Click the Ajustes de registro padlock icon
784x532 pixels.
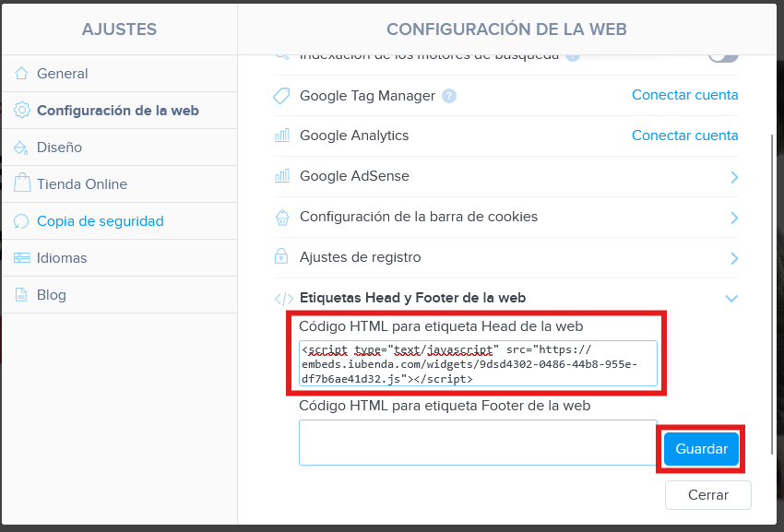281,256
